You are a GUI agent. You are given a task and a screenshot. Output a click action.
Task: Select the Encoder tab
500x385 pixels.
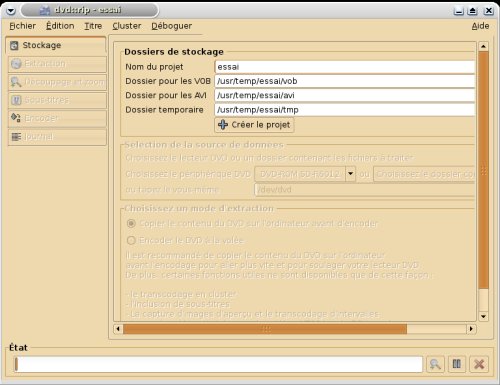click(57, 118)
